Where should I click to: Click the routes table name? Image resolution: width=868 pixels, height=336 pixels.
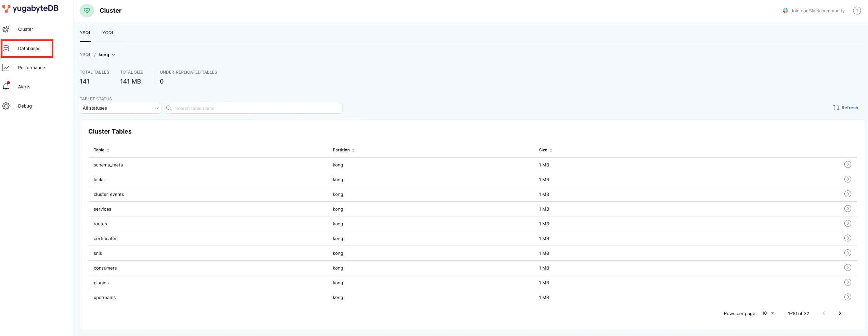(x=100, y=224)
